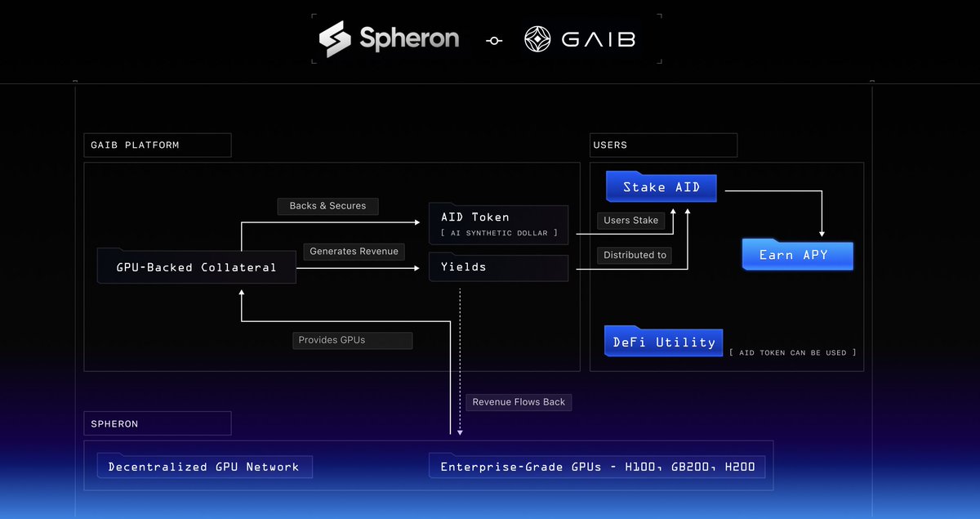The width and height of the screenshot is (980, 519).
Task: Click the Distributed to label
Action: coord(635,255)
